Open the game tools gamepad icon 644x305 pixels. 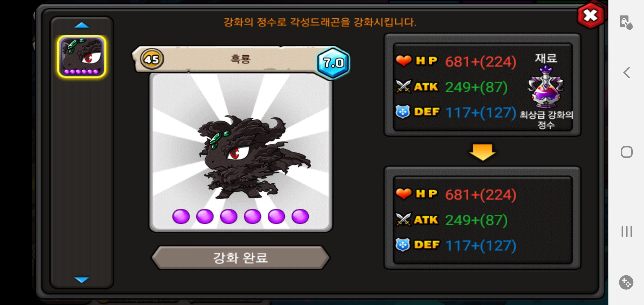tap(626, 282)
